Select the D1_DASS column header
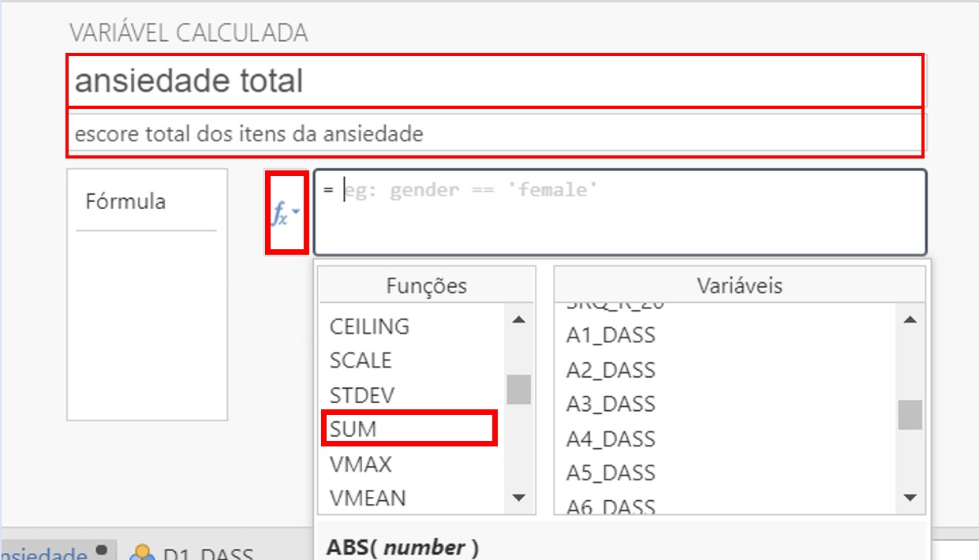979x560 pixels. click(207, 553)
